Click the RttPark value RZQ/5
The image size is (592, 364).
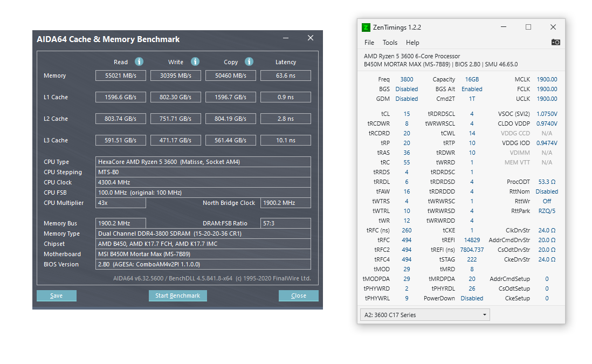(547, 211)
